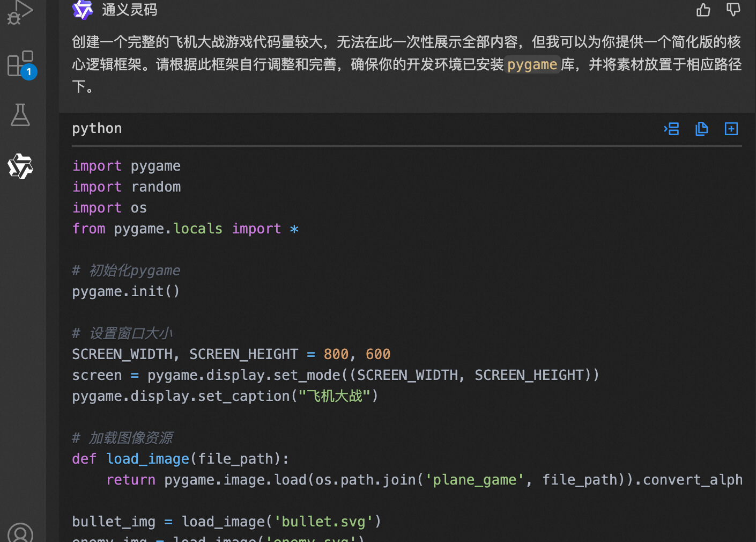
Task: Click the pygame.init() code line
Action: point(126,291)
